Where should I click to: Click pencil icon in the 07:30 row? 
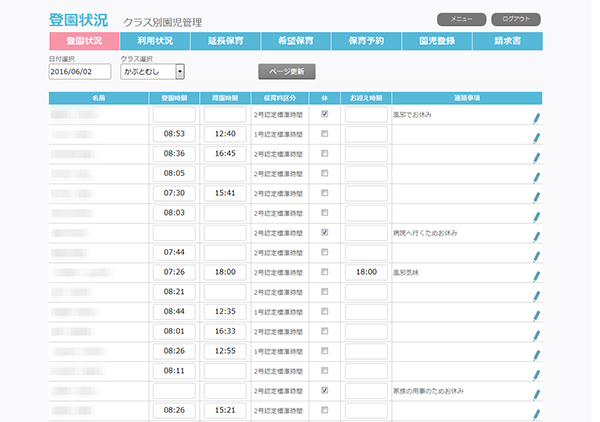pyautogui.click(x=536, y=197)
